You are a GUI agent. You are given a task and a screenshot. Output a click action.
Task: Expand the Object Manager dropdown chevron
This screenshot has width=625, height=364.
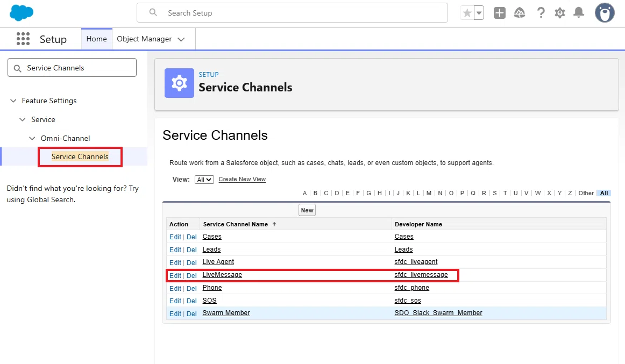click(x=181, y=39)
